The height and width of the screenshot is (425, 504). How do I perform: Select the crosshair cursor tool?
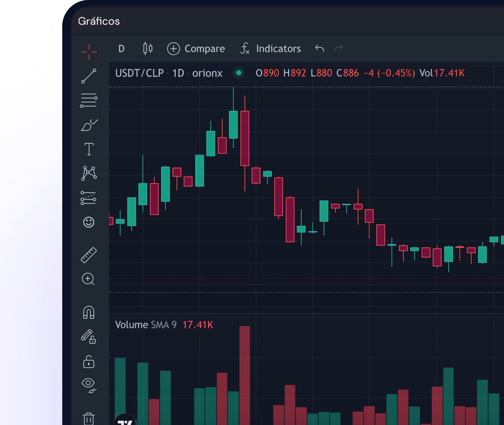click(89, 52)
